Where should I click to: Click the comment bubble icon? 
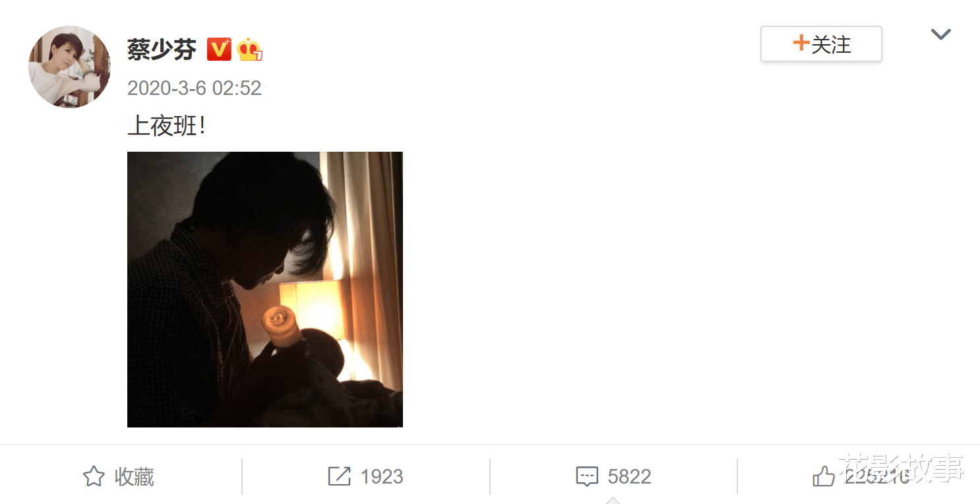[587, 476]
